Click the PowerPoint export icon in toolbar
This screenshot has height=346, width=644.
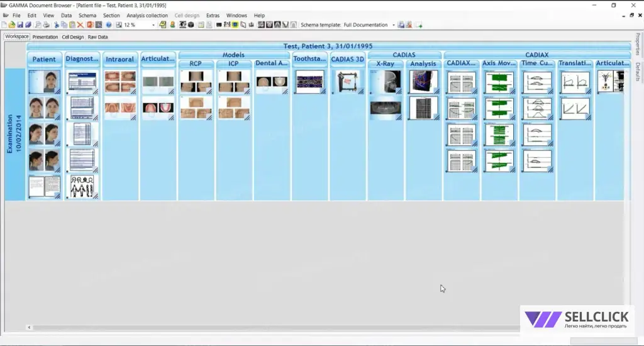(x=90, y=25)
